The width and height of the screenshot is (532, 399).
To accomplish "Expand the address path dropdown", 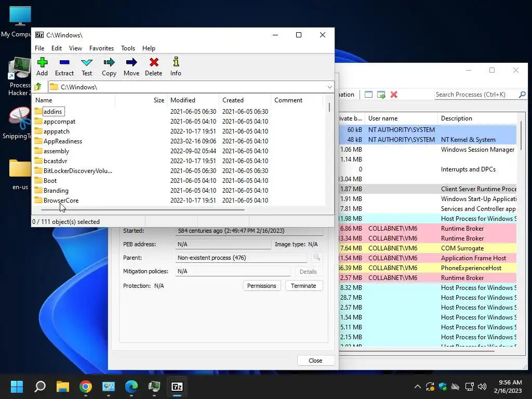I will [x=329, y=87].
